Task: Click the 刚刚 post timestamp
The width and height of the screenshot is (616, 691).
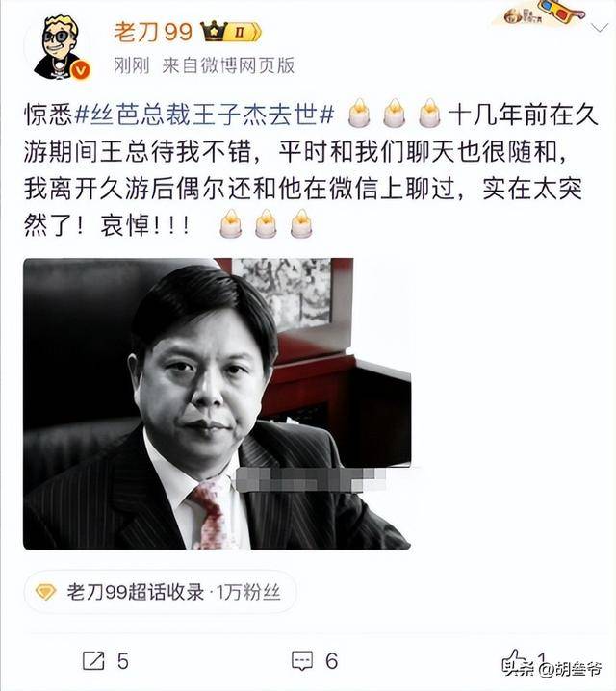Action: click(x=131, y=65)
